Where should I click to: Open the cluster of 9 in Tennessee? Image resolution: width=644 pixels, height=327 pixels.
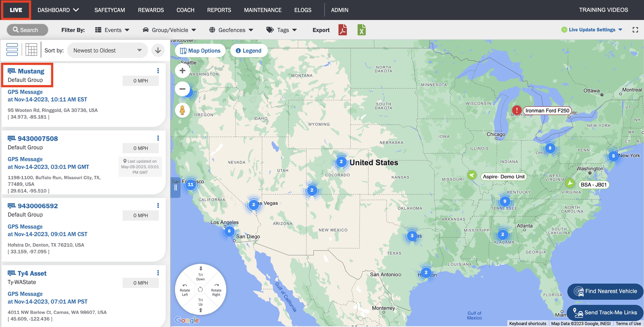coord(505,201)
